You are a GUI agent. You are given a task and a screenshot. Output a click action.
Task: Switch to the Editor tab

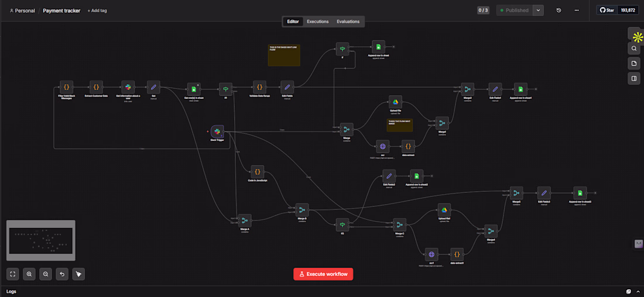tap(293, 21)
